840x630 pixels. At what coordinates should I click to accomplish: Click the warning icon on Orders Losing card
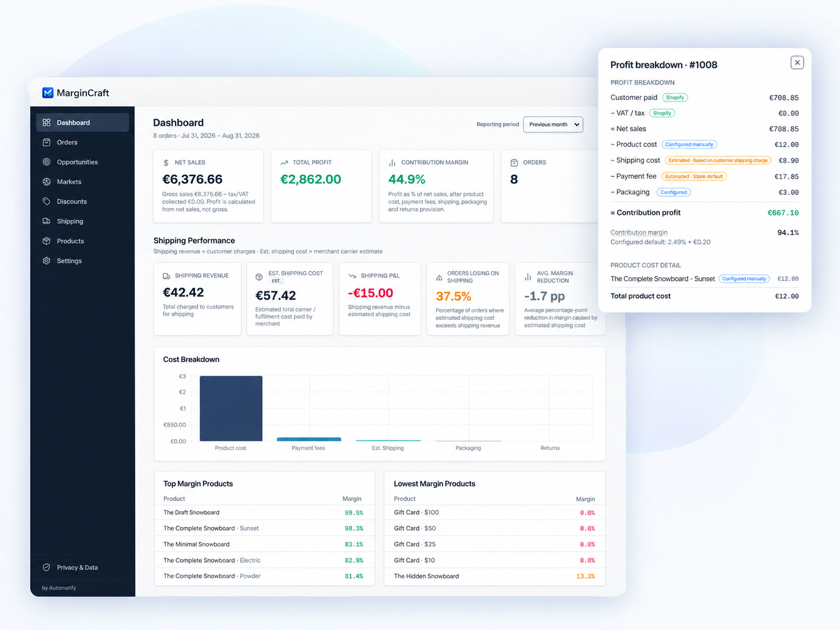click(x=439, y=277)
